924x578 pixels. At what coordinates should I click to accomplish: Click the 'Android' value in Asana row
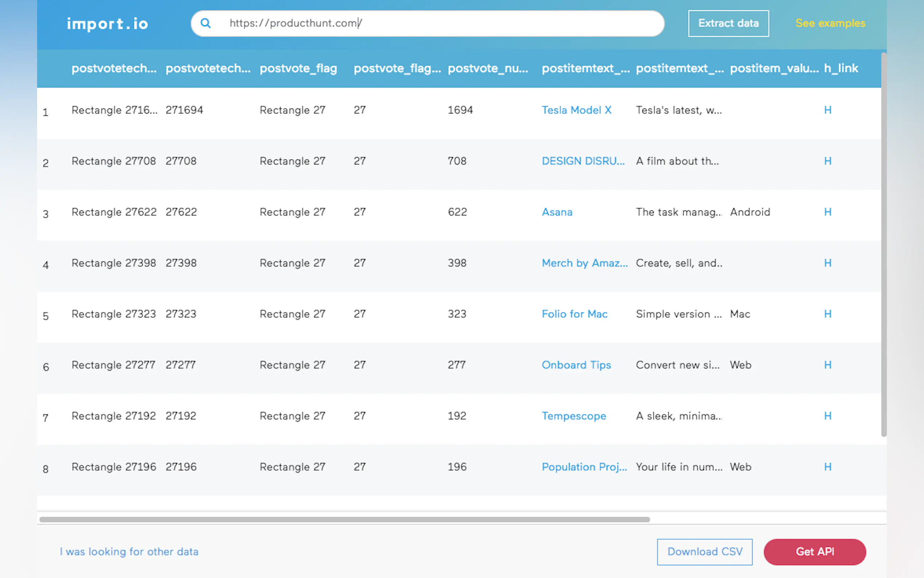coord(750,212)
